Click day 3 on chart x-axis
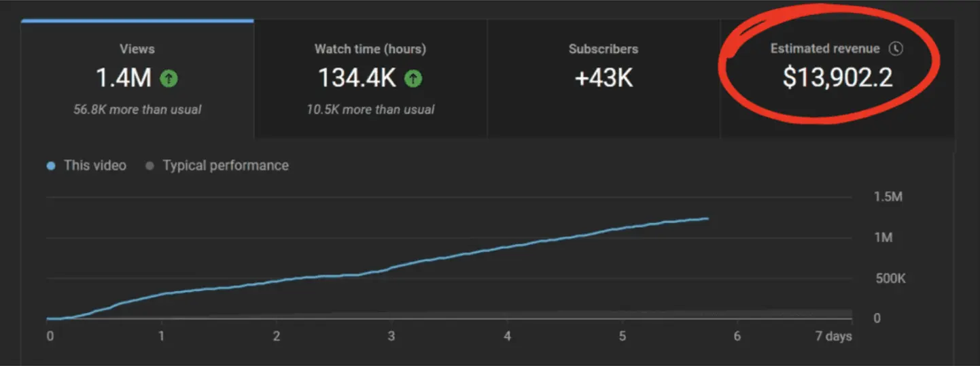Image resolution: width=980 pixels, height=366 pixels. (391, 336)
